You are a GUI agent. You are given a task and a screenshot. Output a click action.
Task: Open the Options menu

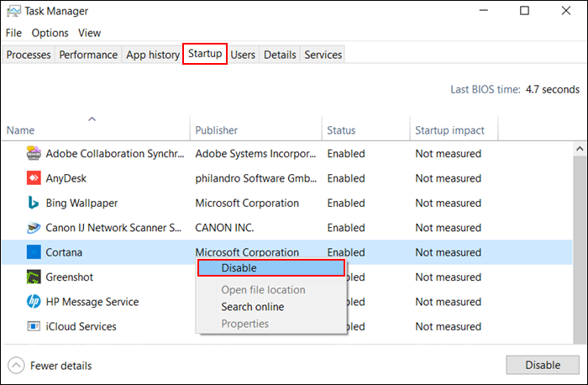point(50,33)
